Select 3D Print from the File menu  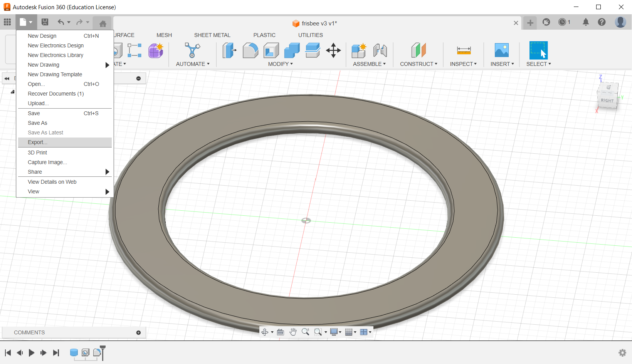(x=37, y=153)
